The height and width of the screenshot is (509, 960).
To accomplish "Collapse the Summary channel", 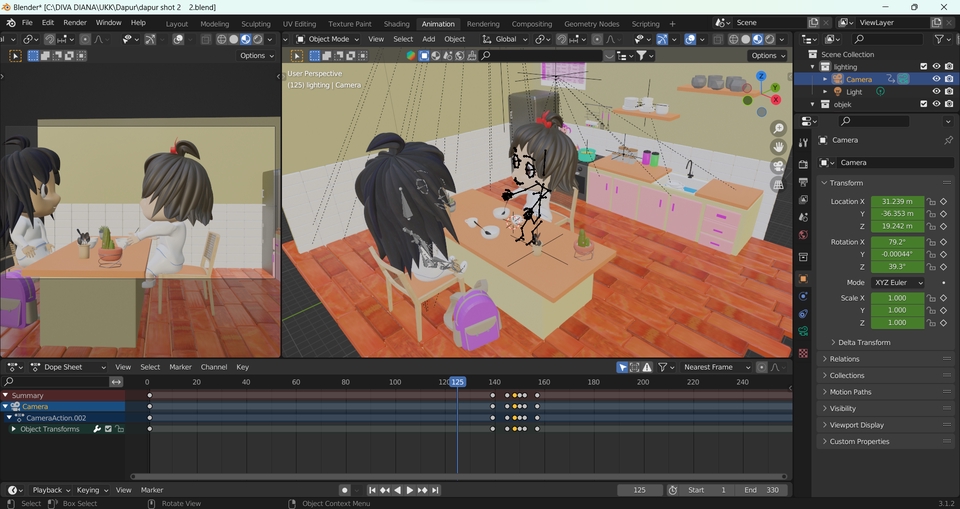I will click(6, 396).
